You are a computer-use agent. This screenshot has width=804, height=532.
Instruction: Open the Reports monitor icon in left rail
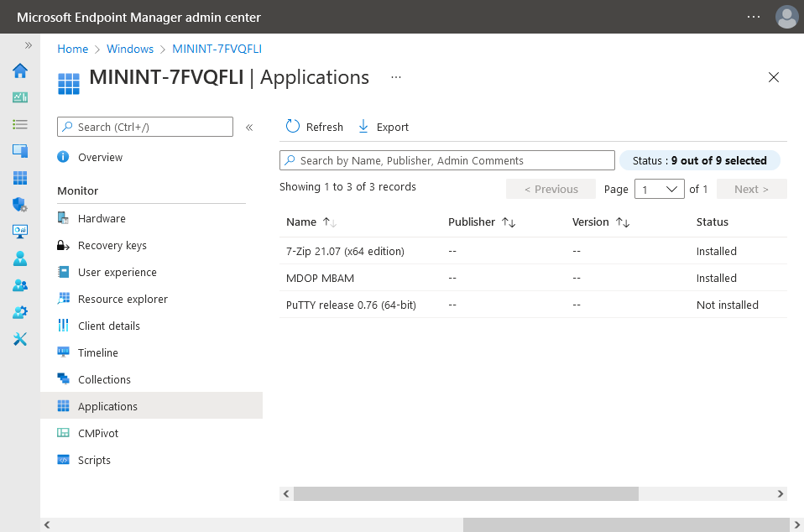pyautogui.click(x=20, y=231)
